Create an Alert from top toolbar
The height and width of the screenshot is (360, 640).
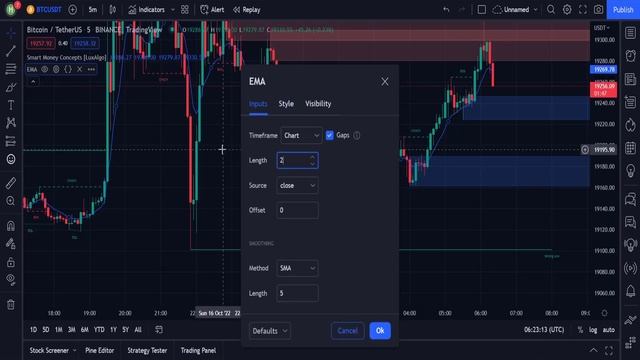212,10
